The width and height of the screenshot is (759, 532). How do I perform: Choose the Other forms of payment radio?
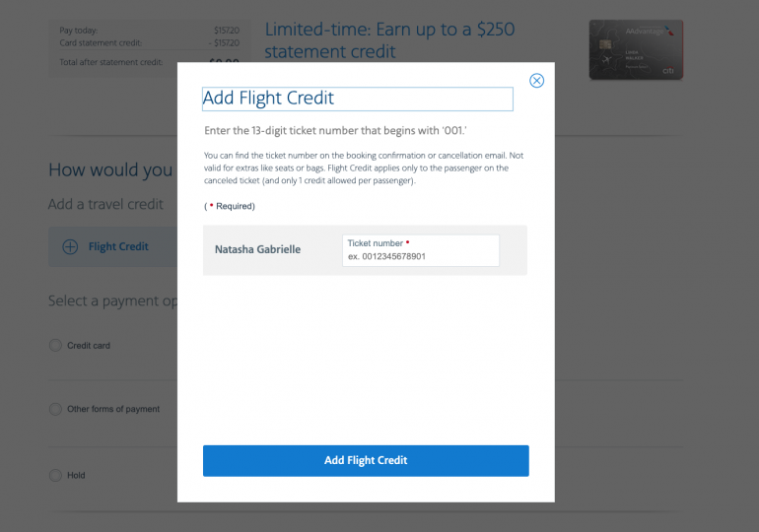(x=55, y=409)
